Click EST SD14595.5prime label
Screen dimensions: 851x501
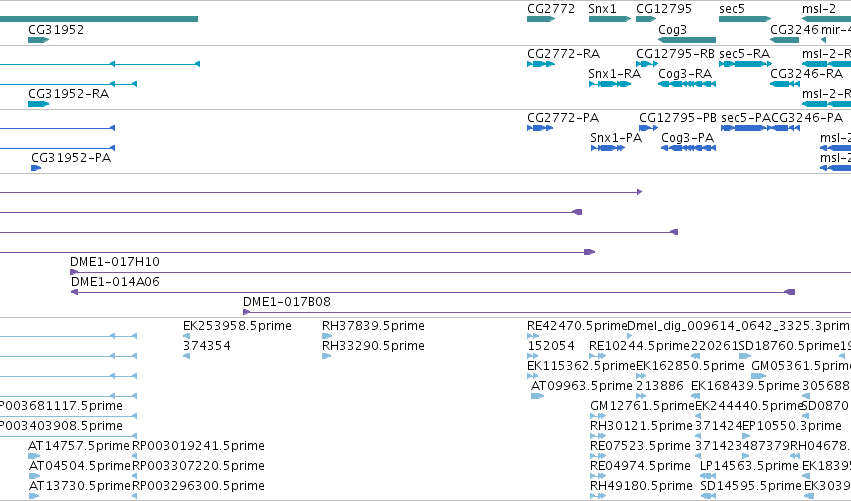pos(751,486)
